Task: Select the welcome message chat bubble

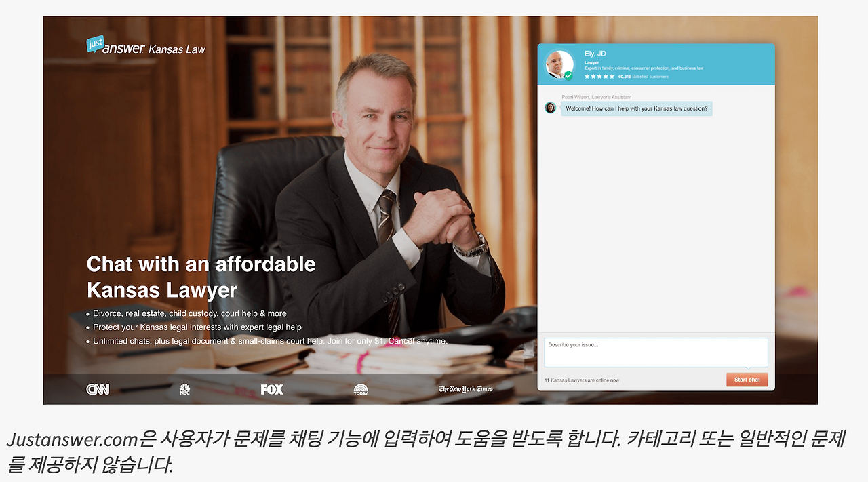Action: 636,108
